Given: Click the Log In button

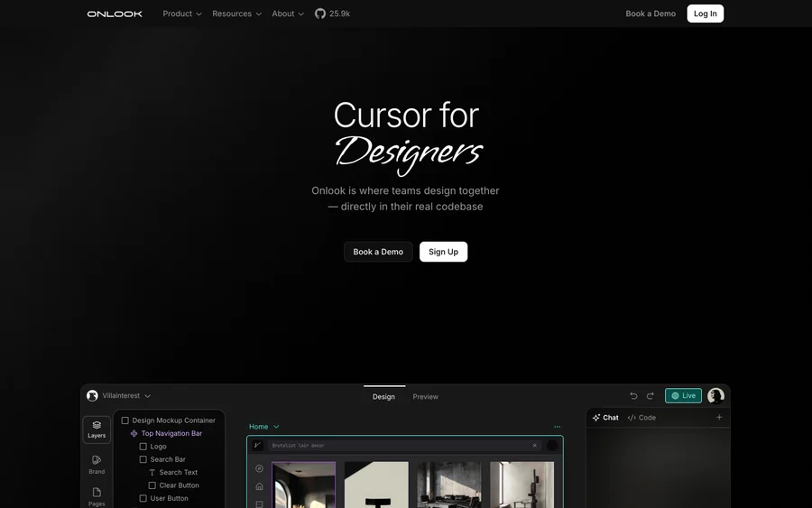Looking at the screenshot, I should click(x=706, y=14).
